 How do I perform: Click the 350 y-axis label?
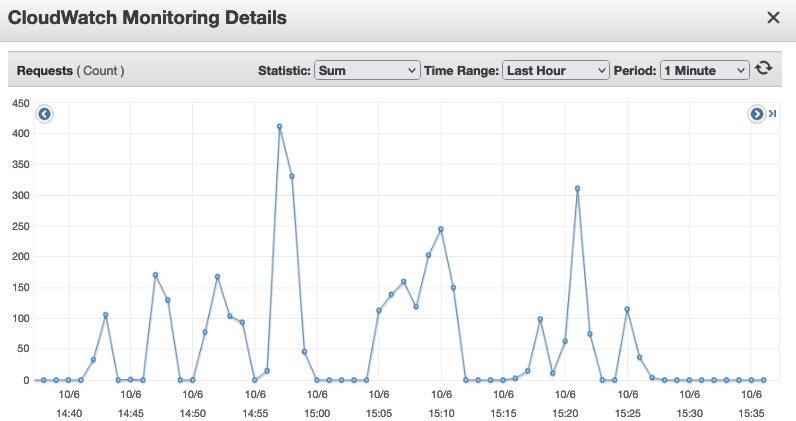coord(21,165)
